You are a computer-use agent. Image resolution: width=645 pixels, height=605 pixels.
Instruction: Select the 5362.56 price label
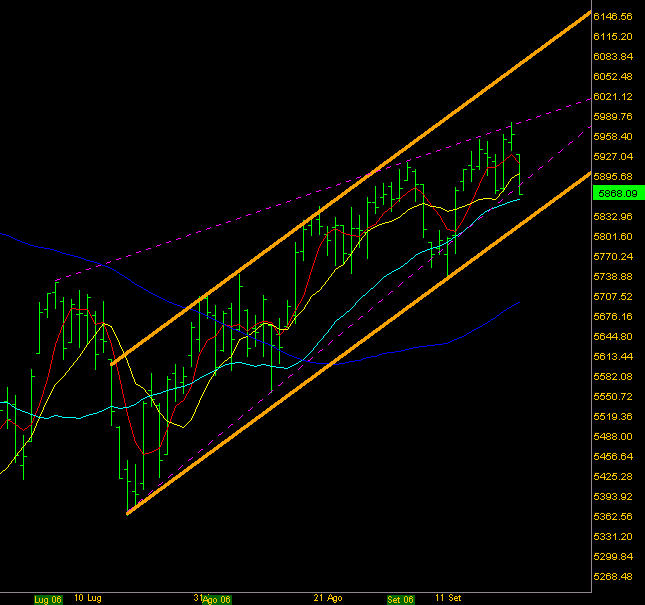point(613,517)
